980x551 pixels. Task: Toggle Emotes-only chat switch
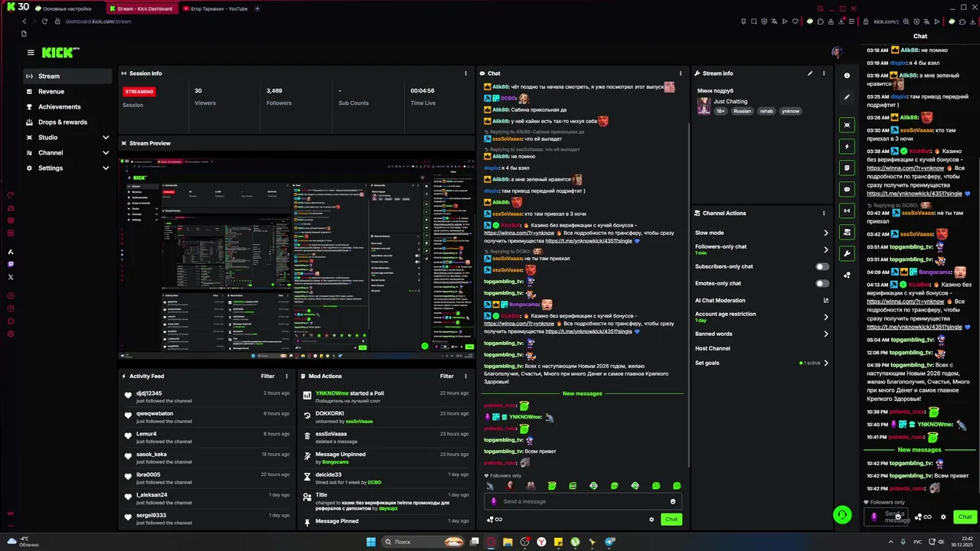(x=822, y=283)
